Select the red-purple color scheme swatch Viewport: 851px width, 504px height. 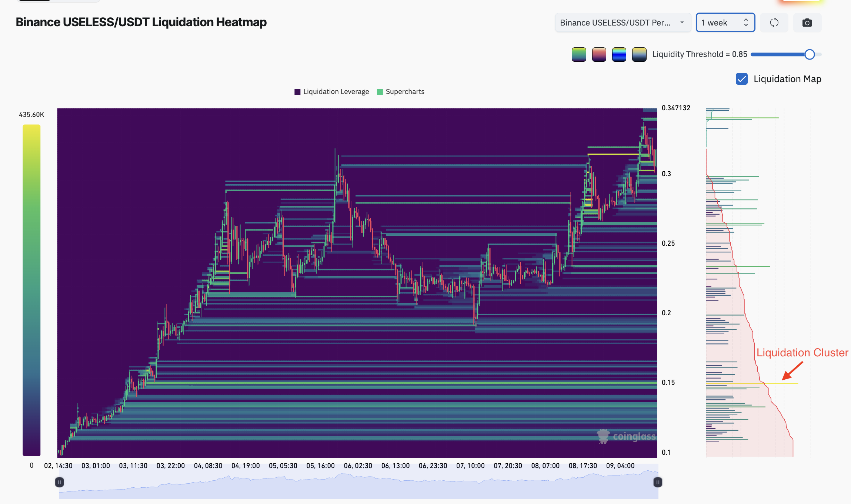pyautogui.click(x=599, y=54)
